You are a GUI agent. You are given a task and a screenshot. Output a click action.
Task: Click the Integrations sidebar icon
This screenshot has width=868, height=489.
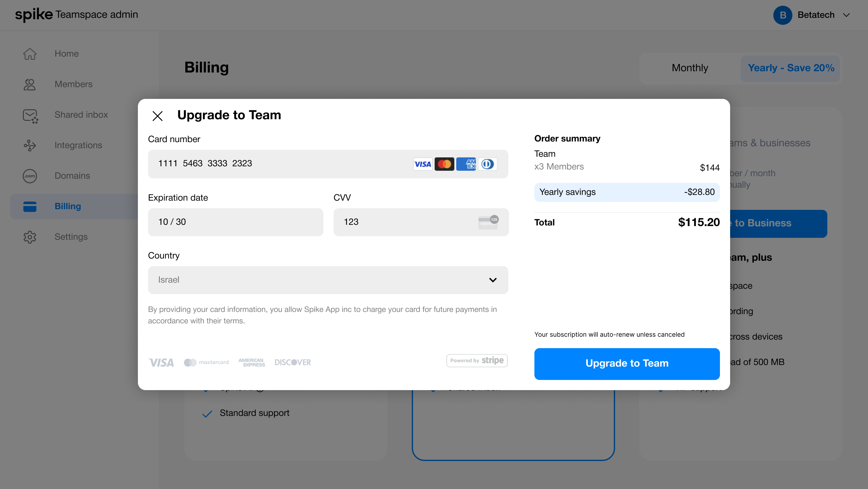30,145
